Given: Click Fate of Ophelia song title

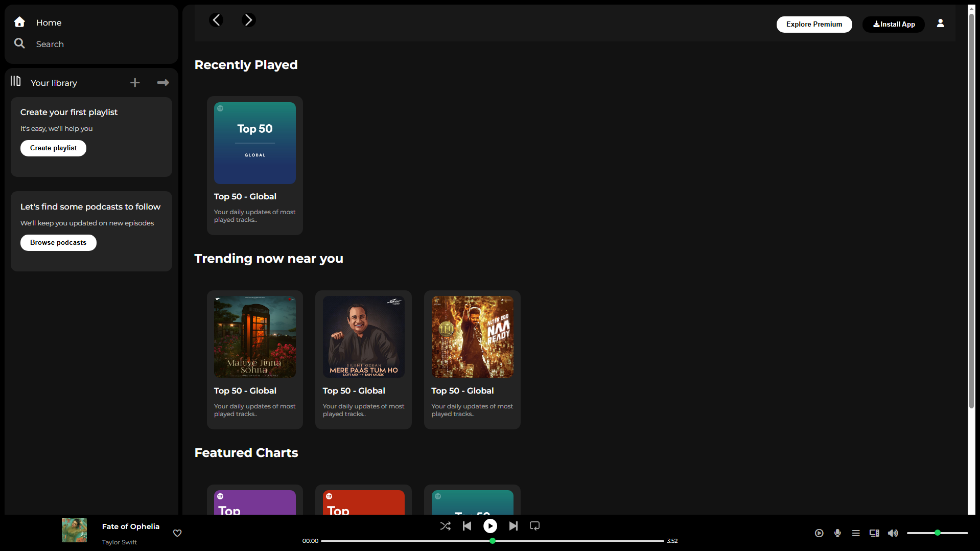Looking at the screenshot, I should [131, 526].
